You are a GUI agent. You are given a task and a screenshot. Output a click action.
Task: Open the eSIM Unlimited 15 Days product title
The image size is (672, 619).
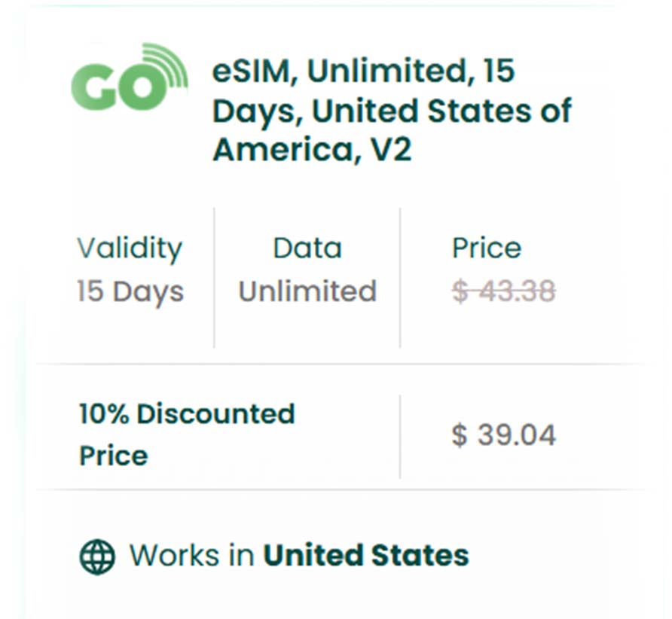click(391, 111)
